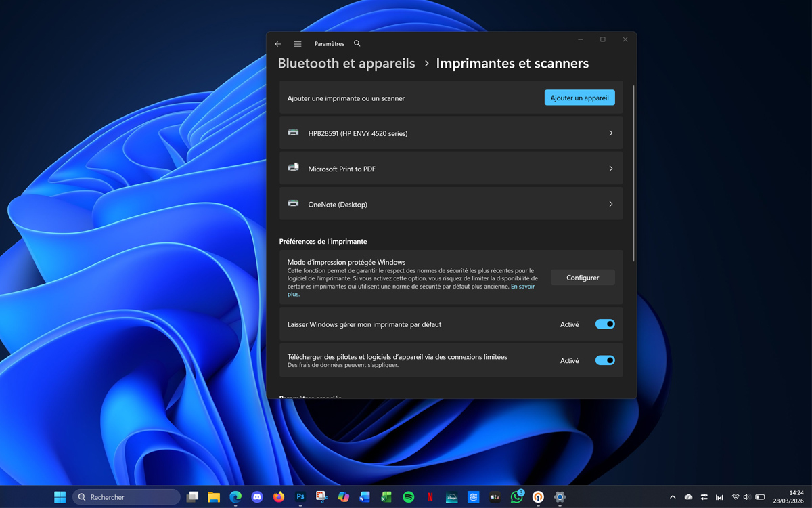The height and width of the screenshot is (508, 812).
Task: Open Spotify from the taskbar
Action: 409,496
